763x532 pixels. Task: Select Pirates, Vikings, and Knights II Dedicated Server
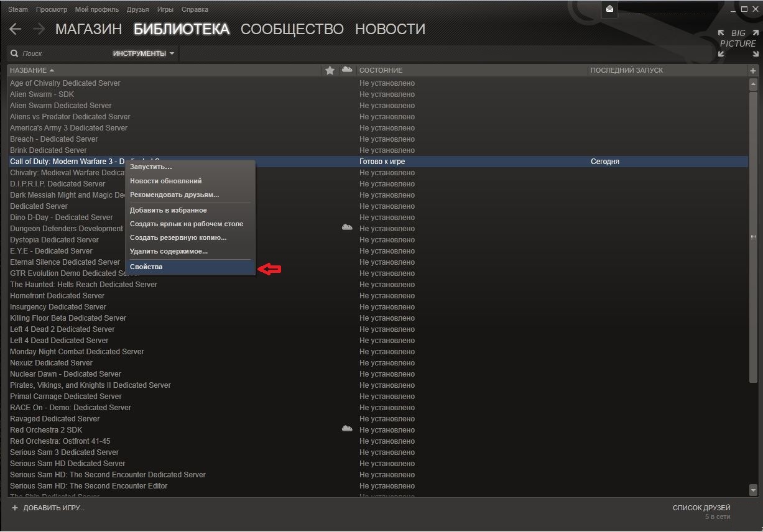tap(90, 385)
